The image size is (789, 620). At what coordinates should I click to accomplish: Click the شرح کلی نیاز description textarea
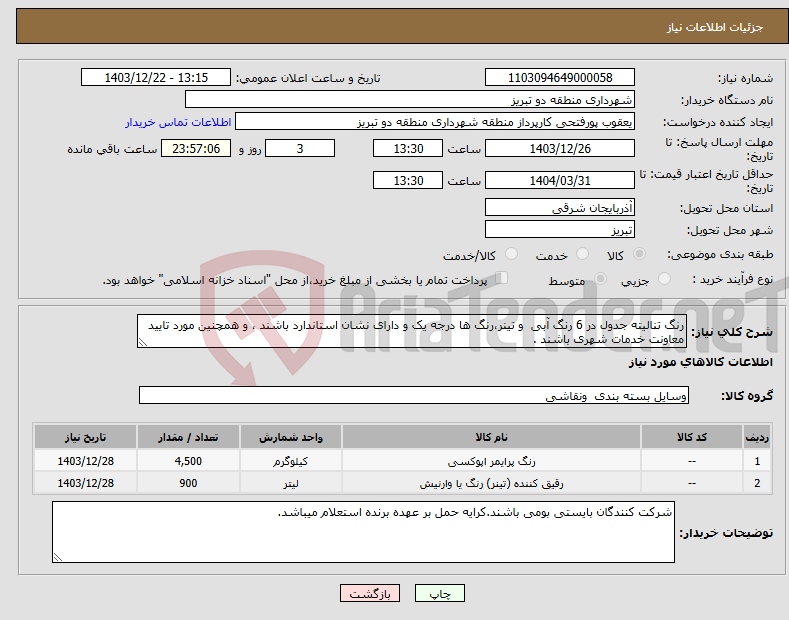tap(412, 331)
